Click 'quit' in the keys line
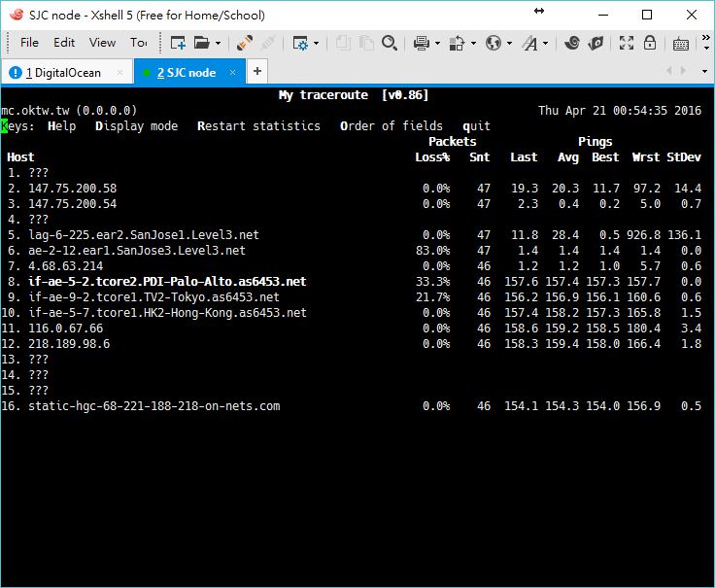This screenshot has height=588, width=715. pos(477,126)
